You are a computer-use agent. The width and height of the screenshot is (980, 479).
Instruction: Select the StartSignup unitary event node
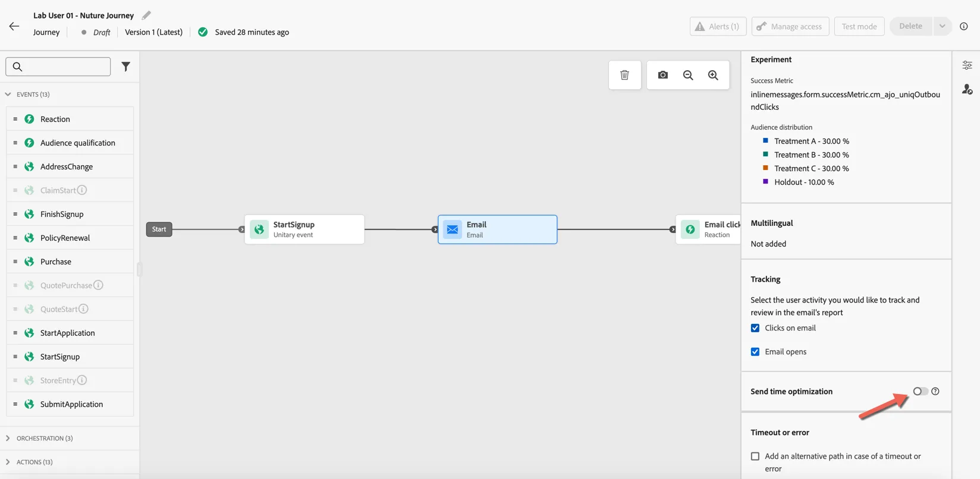coord(304,229)
